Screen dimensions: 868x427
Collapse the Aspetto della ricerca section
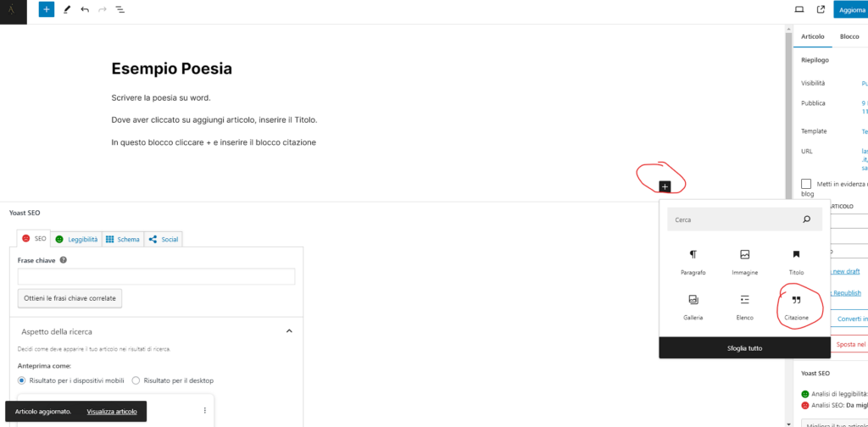(x=288, y=330)
